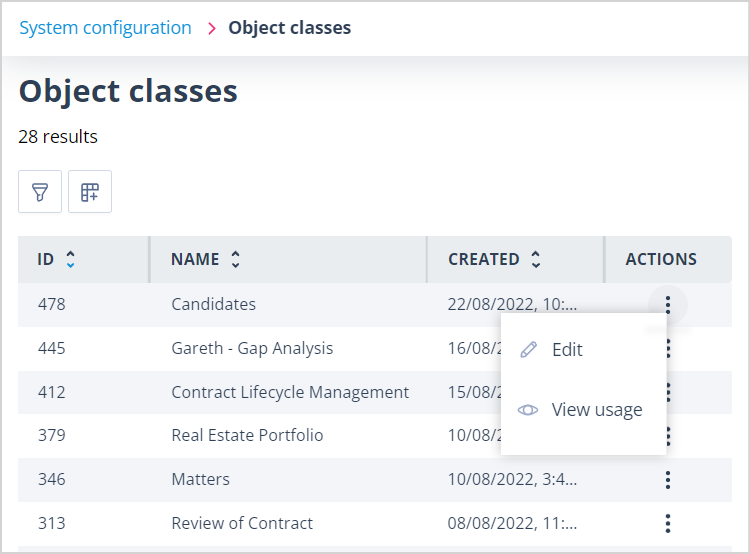Open actions menu for Review of Contract row
The image size is (750, 554).
(668, 523)
